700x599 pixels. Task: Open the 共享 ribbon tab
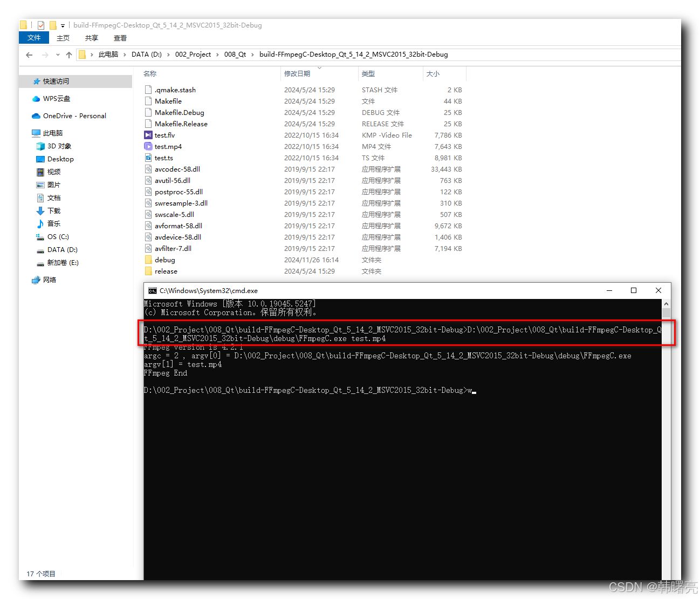tap(92, 38)
